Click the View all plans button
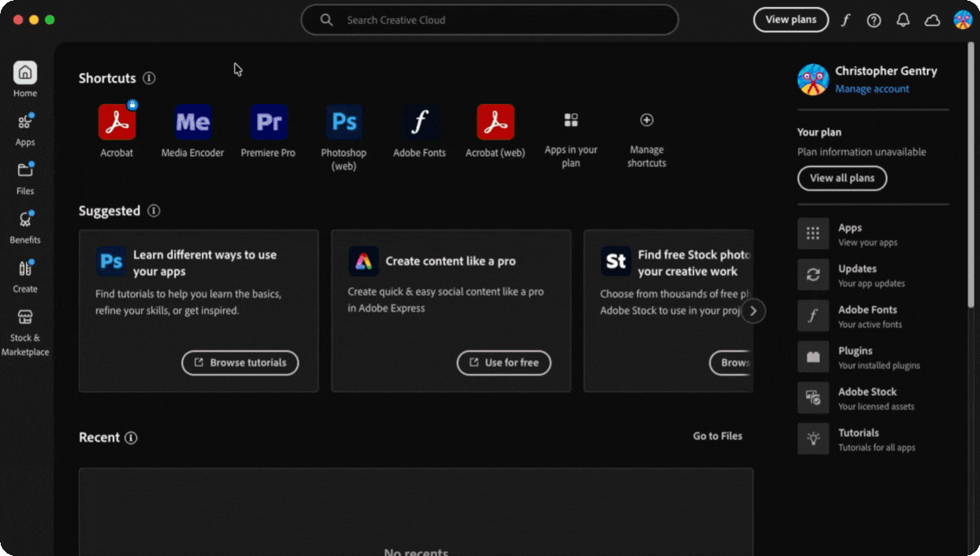The width and height of the screenshot is (980, 556). click(x=842, y=178)
